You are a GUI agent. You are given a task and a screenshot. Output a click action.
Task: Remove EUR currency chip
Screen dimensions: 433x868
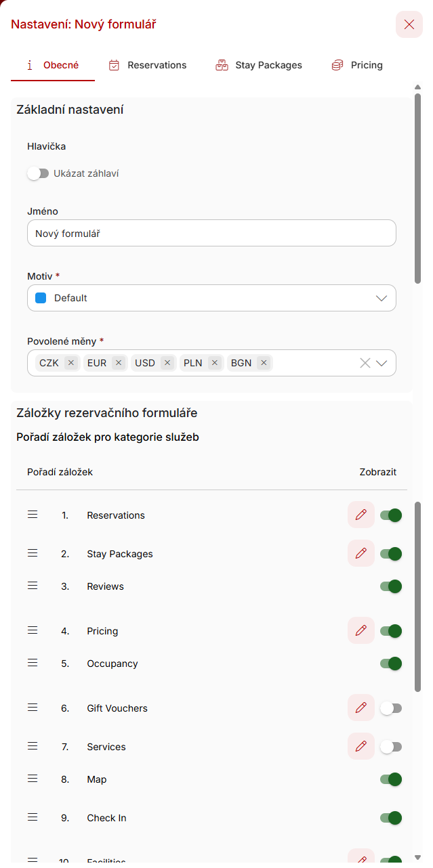pyautogui.click(x=119, y=363)
